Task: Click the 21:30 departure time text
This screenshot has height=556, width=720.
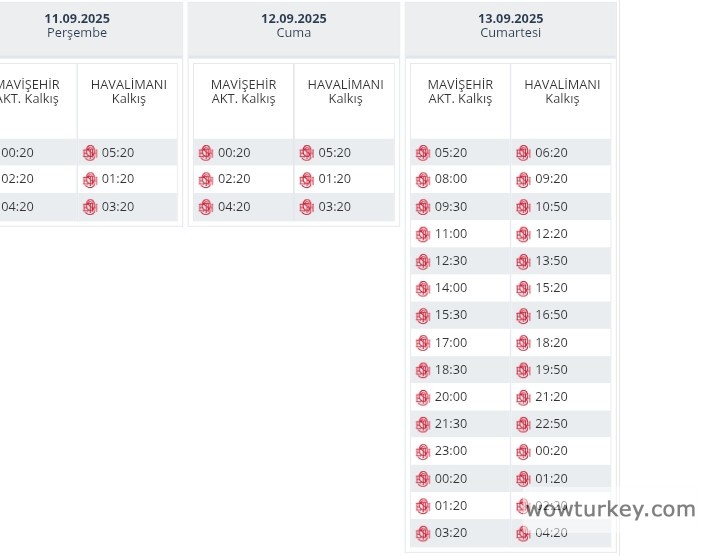Action: coord(450,424)
